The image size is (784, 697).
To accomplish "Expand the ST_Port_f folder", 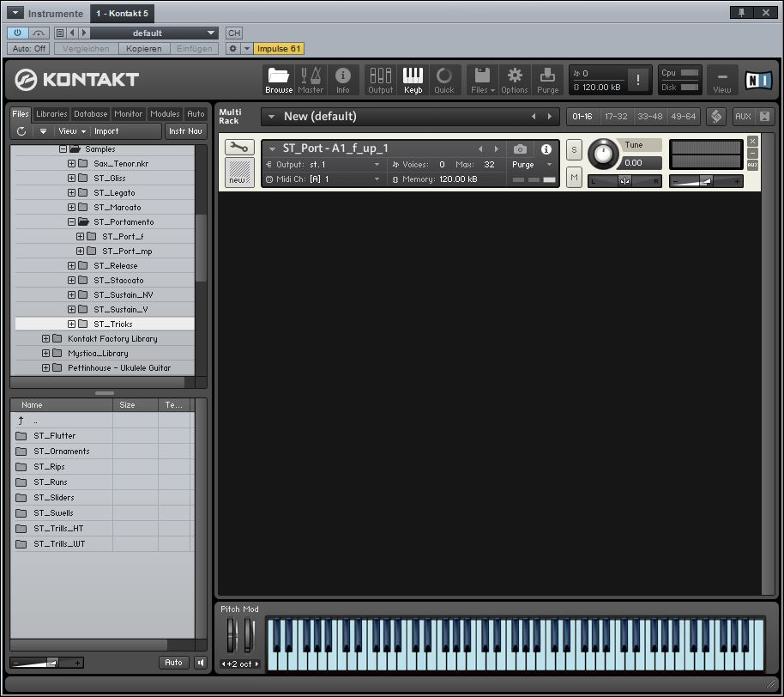I will coord(80,236).
